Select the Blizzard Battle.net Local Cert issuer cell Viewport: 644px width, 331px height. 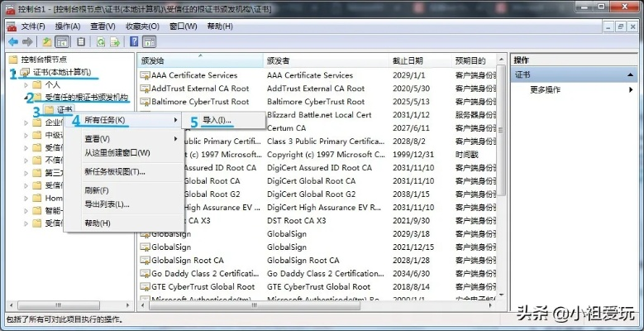[x=319, y=115]
